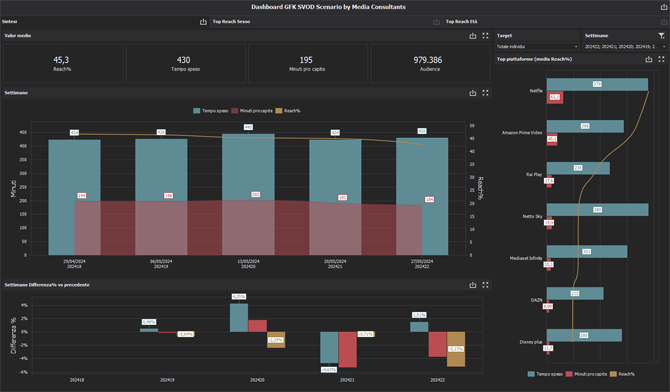
Task: Click Tempo speso swatch in Top piattaforme legend
Action: click(531, 374)
